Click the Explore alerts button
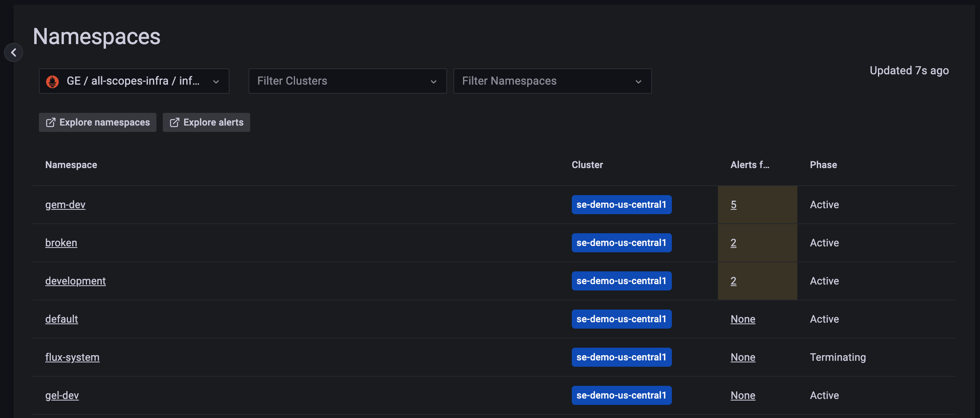The width and height of the screenshot is (980, 418). point(206,122)
